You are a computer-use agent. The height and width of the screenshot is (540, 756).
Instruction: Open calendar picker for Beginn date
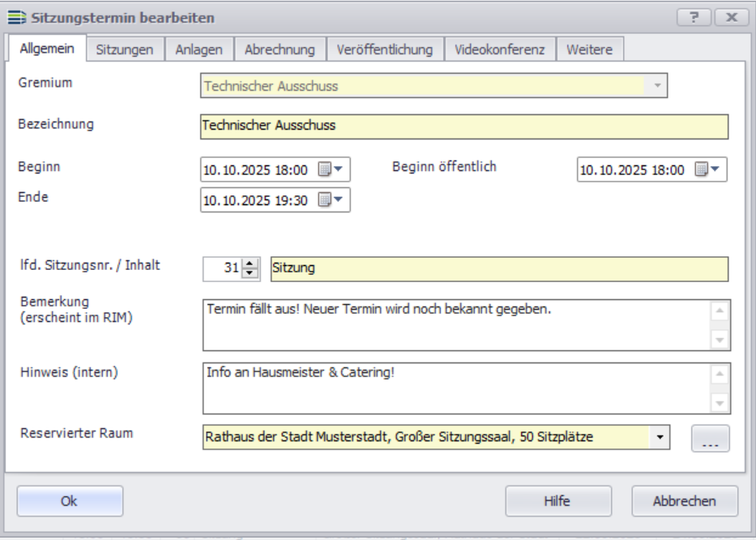(x=331, y=170)
